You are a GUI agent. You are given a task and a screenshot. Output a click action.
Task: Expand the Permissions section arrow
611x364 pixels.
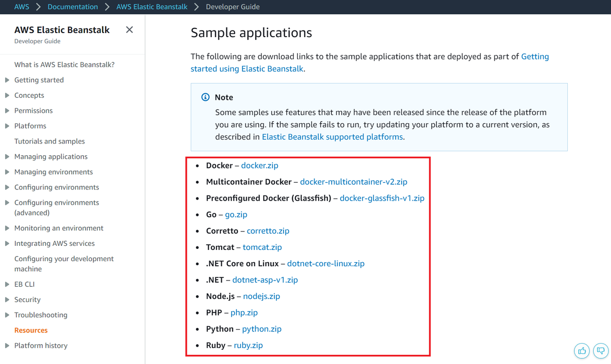click(7, 110)
